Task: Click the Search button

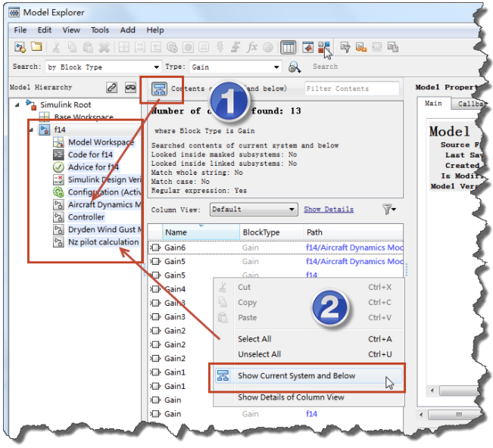Action: (325, 67)
